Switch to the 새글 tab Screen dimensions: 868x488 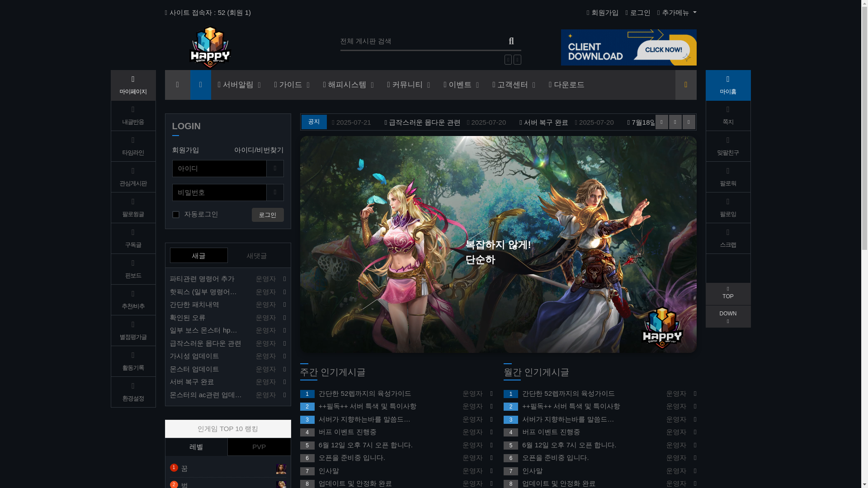coord(199,255)
